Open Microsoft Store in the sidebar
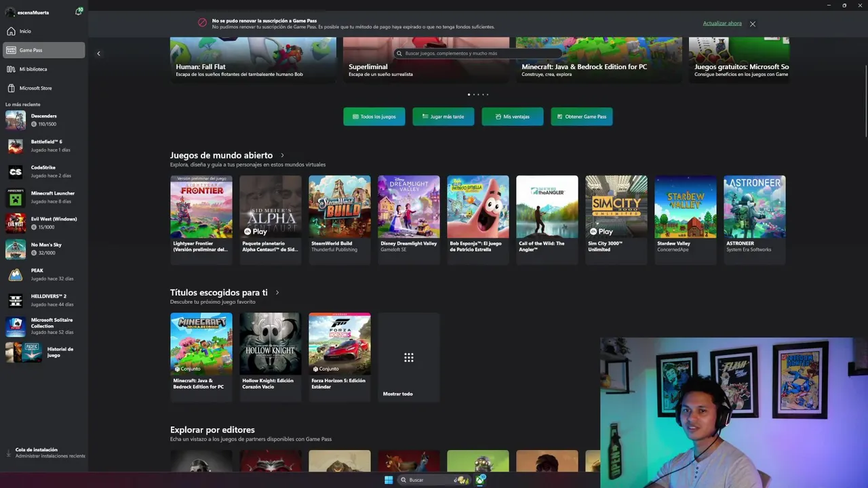Viewport: 868px width, 488px height. click(44, 88)
